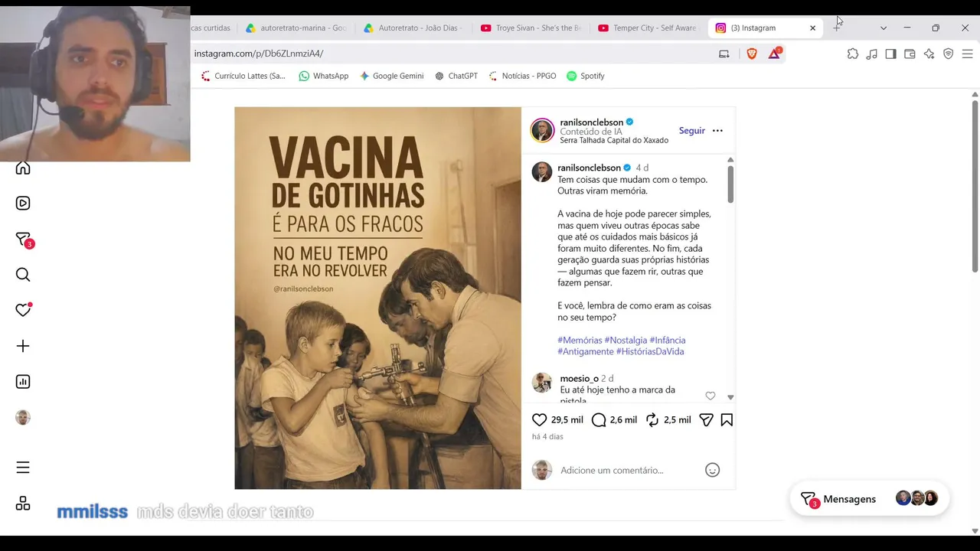Open comments via the speech bubble icon
Screen dimensions: 980x551
click(599, 420)
